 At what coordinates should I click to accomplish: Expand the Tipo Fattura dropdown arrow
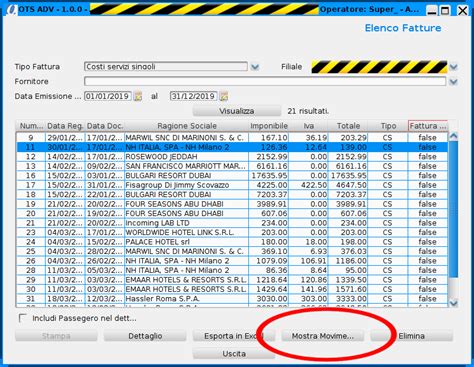(255, 67)
